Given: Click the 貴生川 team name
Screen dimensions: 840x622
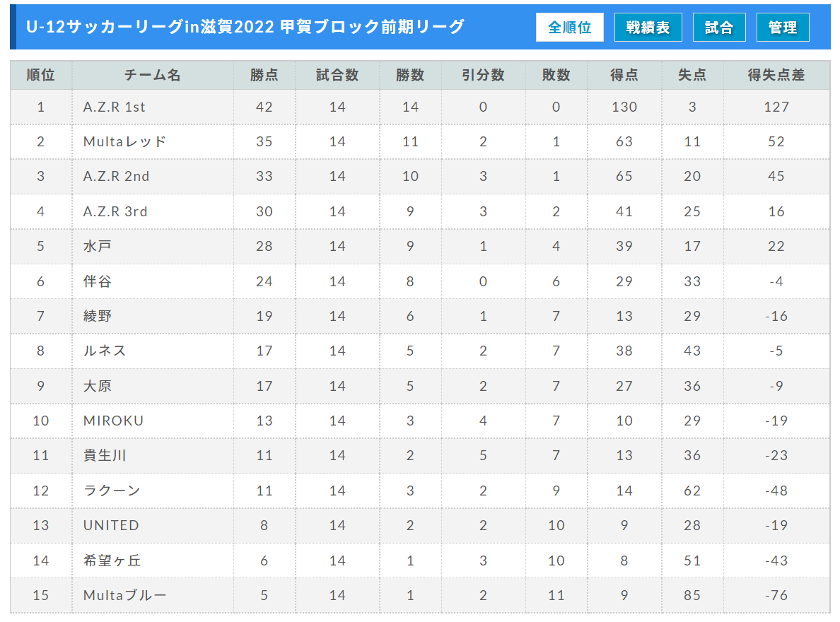Looking at the screenshot, I should (105, 455).
